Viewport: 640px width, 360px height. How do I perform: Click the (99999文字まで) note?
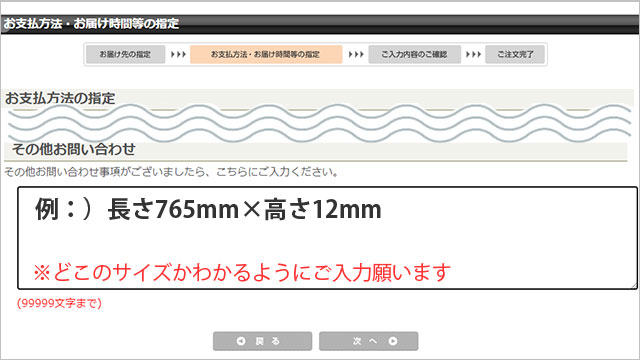pos(59,303)
